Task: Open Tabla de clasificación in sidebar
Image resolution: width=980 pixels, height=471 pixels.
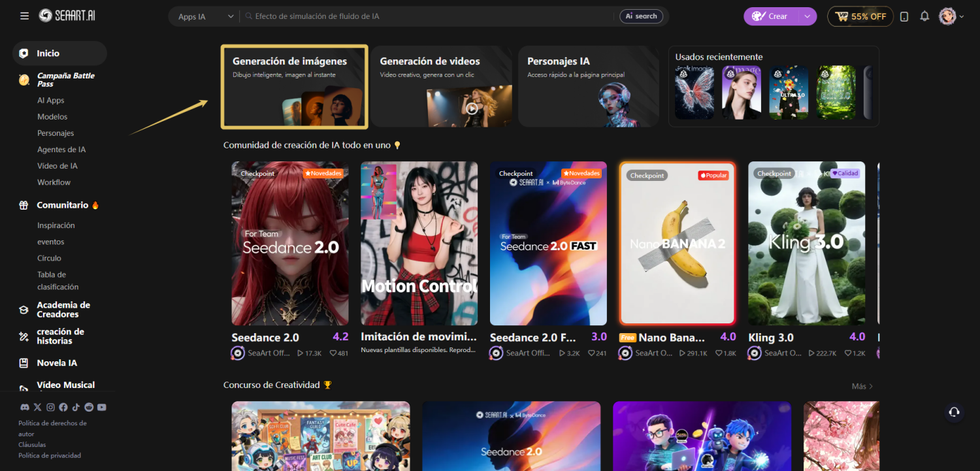Action: 58,281
